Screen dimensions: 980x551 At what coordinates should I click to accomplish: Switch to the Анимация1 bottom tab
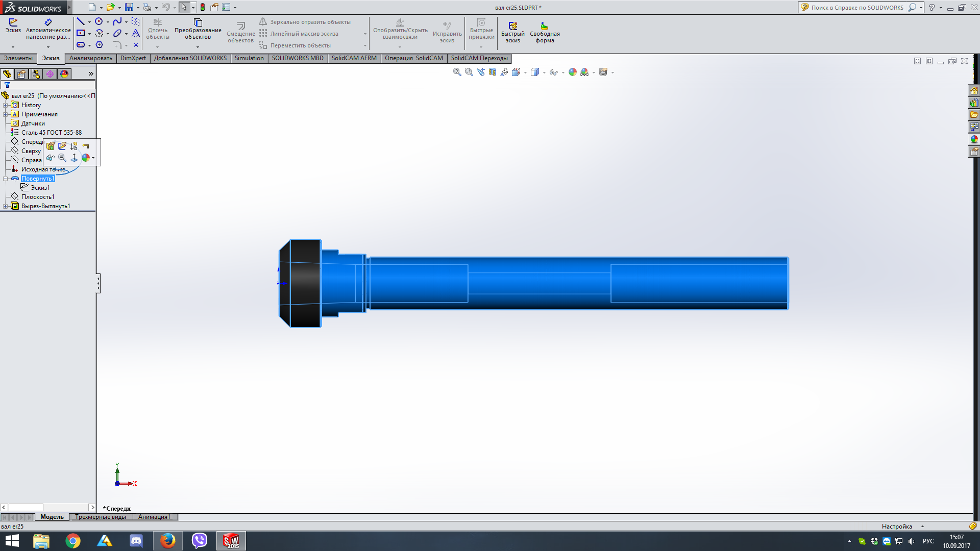[154, 517]
